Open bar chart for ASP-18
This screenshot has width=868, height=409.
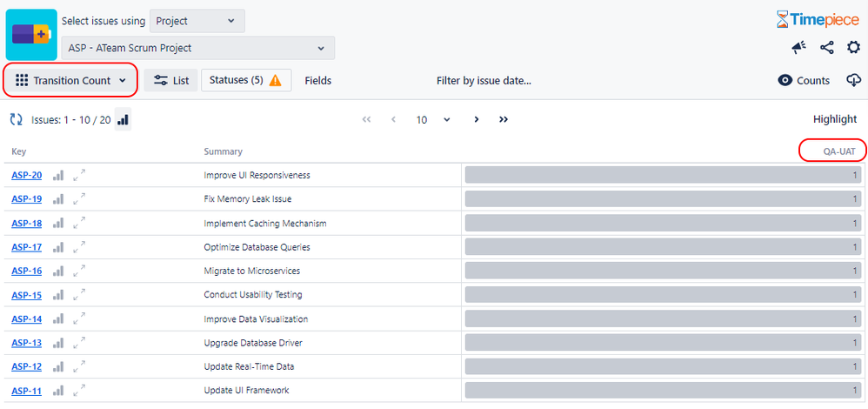(x=58, y=224)
